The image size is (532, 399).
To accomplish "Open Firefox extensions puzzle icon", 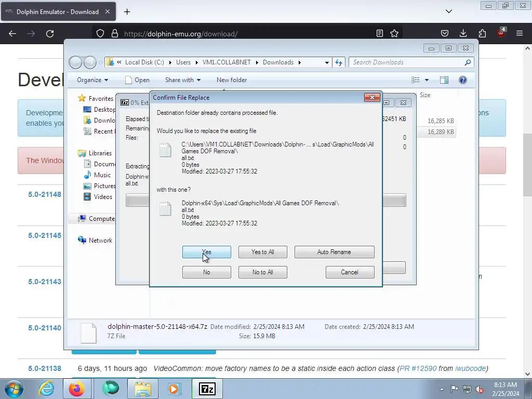I will pos(482,34).
